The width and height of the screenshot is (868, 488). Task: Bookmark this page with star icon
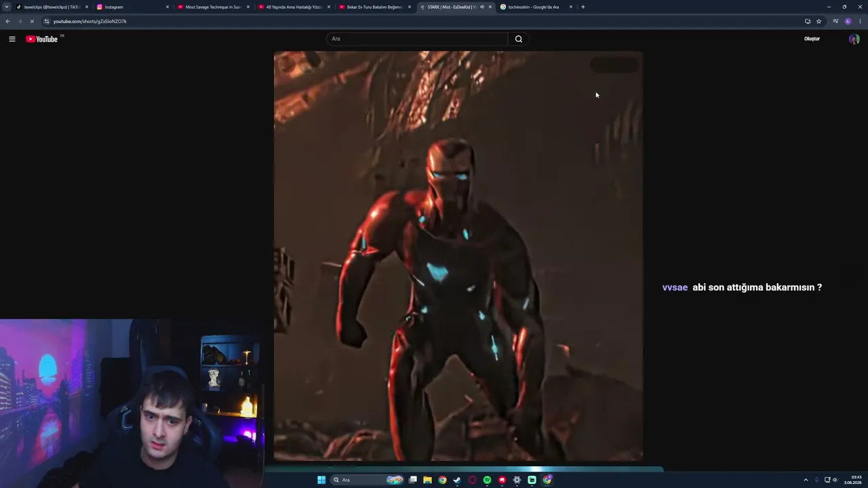[x=818, y=21]
